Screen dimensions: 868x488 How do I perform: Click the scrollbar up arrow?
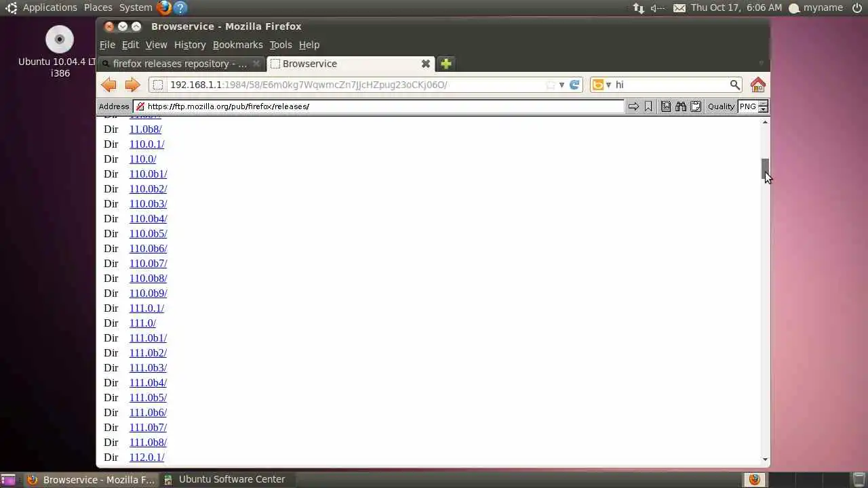click(x=765, y=122)
